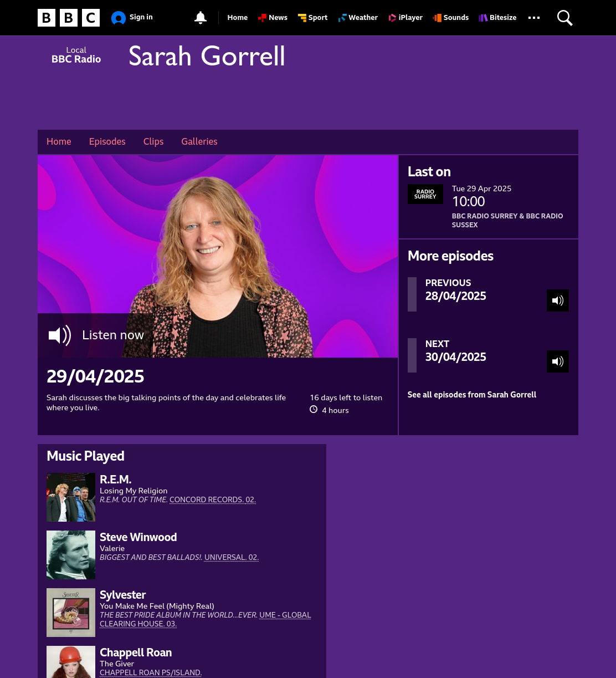616x678 pixels.
Task: Click The Giver track title
Action: point(117,664)
